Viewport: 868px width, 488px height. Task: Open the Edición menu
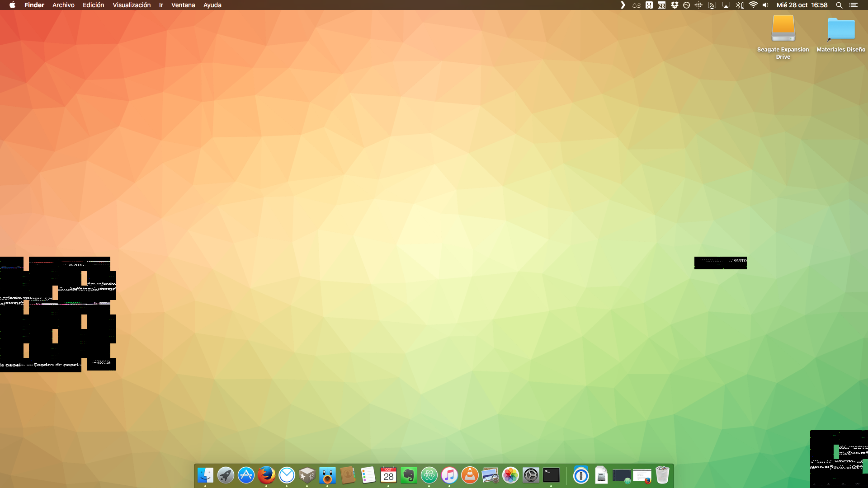93,5
